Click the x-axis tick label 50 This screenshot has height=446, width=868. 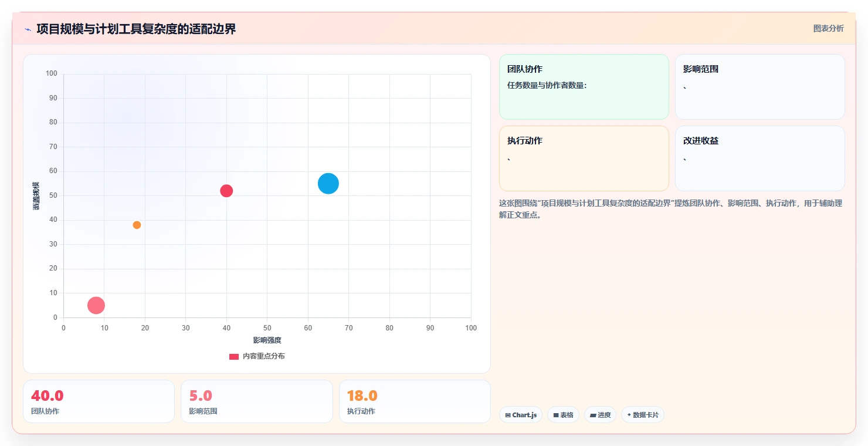coord(267,328)
